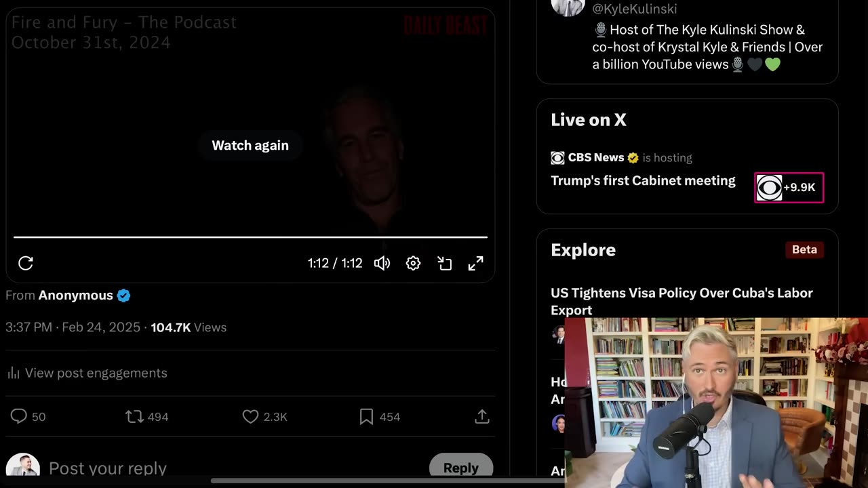This screenshot has height=488, width=868.
Task: Click the horizontal scrollbar at page bottom
Action: click(388, 481)
